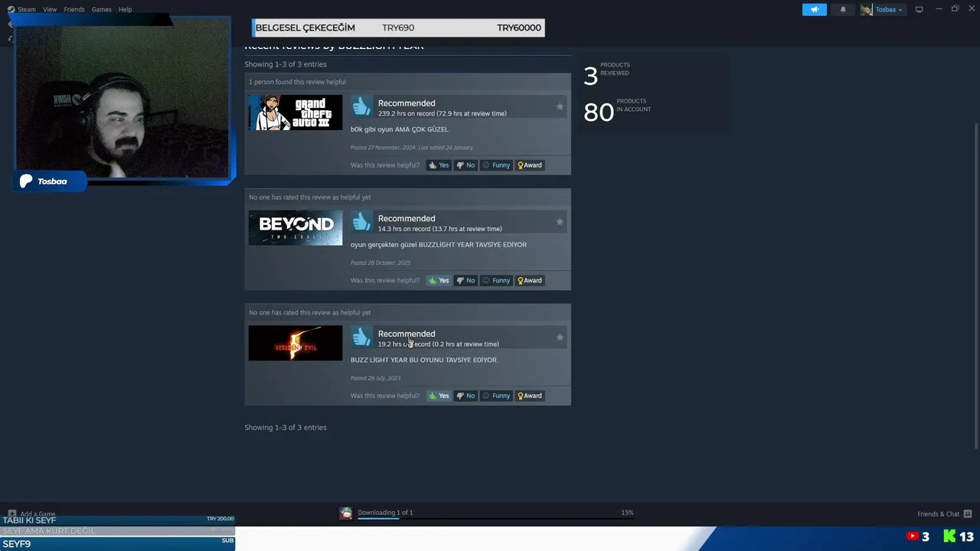
Task: Open Friends & Chat
Action: [x=938, y=514]
